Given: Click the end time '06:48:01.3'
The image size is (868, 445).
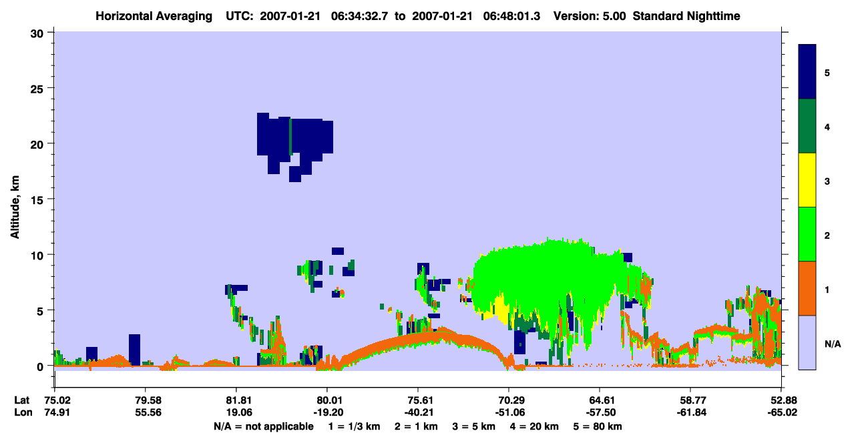Looking at the screenshot, I should [513, 16].
